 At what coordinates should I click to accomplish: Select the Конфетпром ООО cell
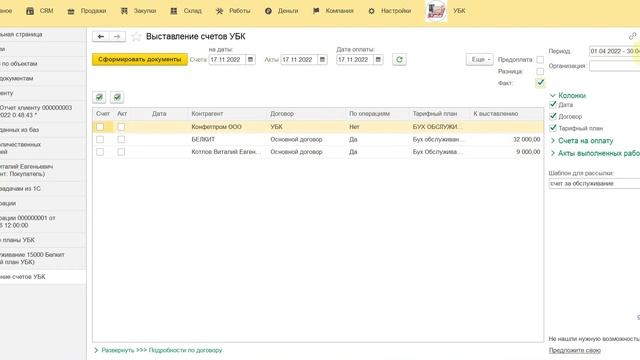[x=227, y=127]
